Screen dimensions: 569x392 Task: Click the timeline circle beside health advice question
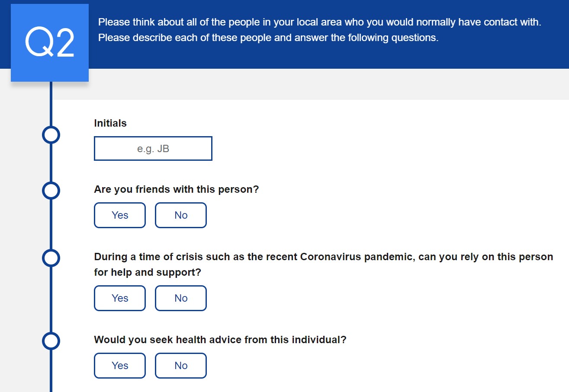[x=51, y=341]
